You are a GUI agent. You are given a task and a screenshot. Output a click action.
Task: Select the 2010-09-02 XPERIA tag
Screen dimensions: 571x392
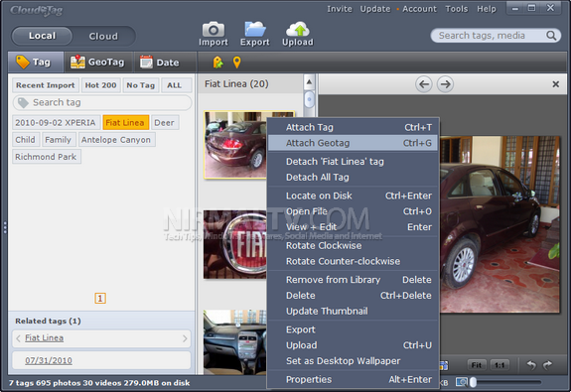[x=56, y=123]
